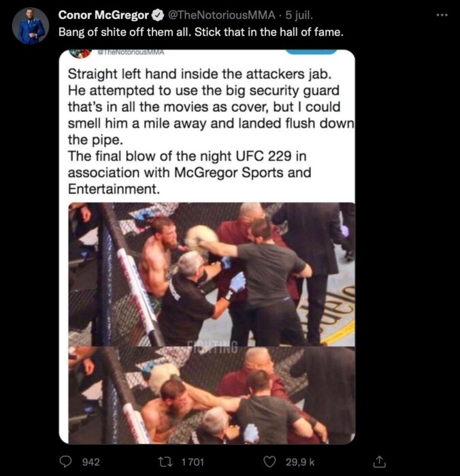
Task: Click the 5 juil. tweet date
Action: click(299, 15)
